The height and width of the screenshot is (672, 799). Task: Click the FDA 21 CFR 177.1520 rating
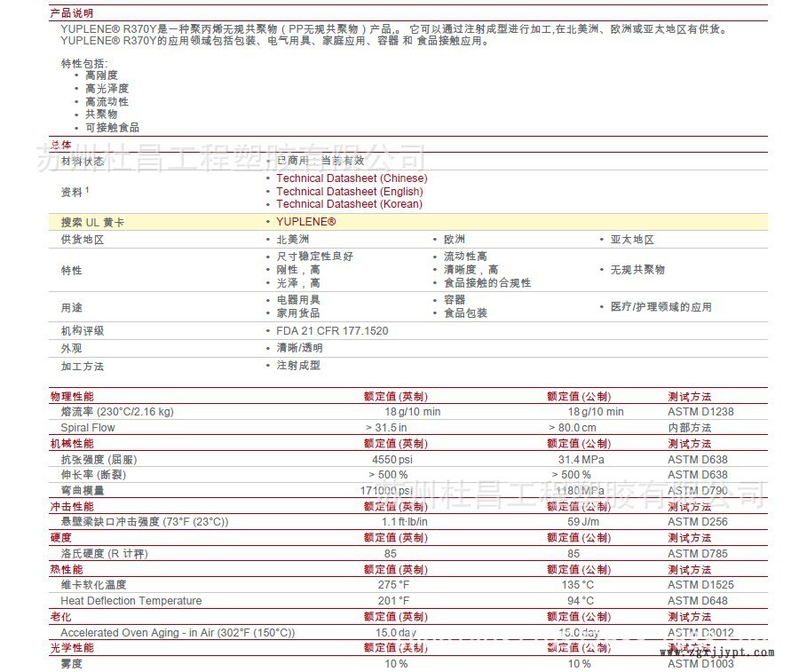click(332, 331)
